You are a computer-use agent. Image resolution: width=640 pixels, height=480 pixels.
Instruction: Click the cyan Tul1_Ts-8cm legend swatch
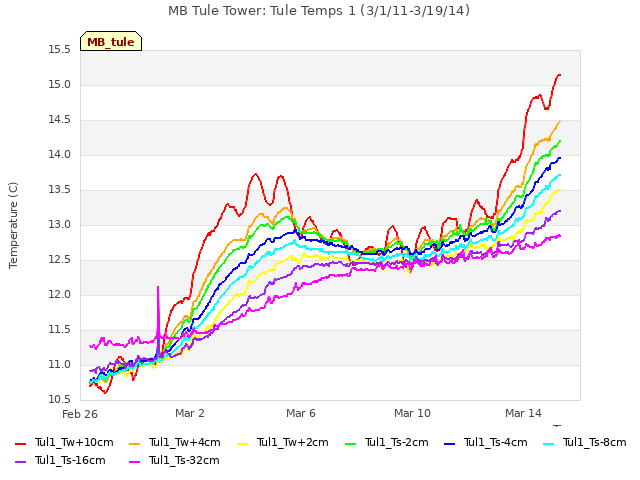(x=549, y=443)
